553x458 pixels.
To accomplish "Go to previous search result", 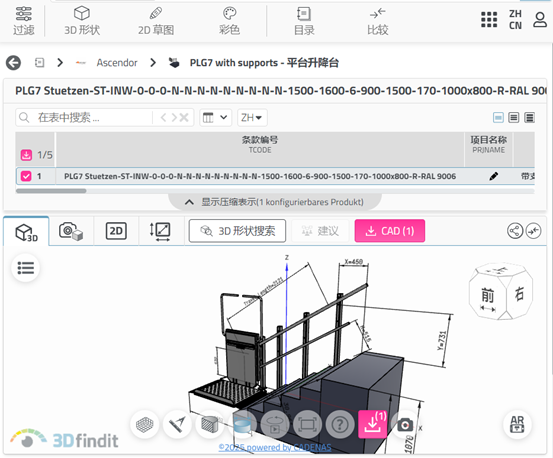I will [163, 117].
